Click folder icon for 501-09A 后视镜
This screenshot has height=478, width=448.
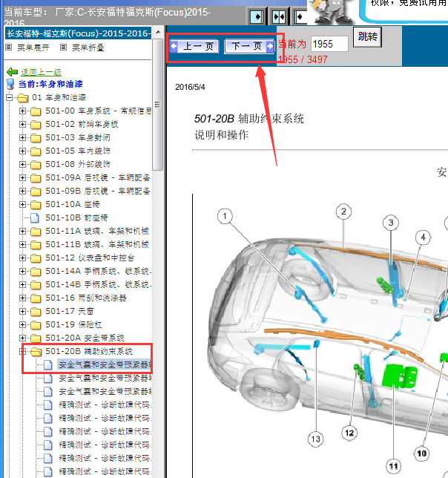coord(36,178)
